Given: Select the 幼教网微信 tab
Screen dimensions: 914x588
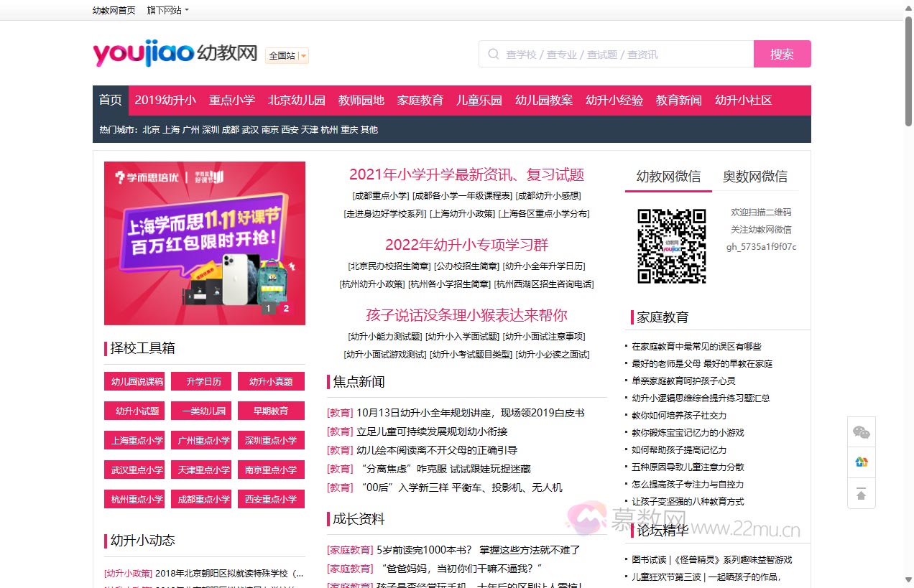Looking at the screenshot, I should 668,177.
